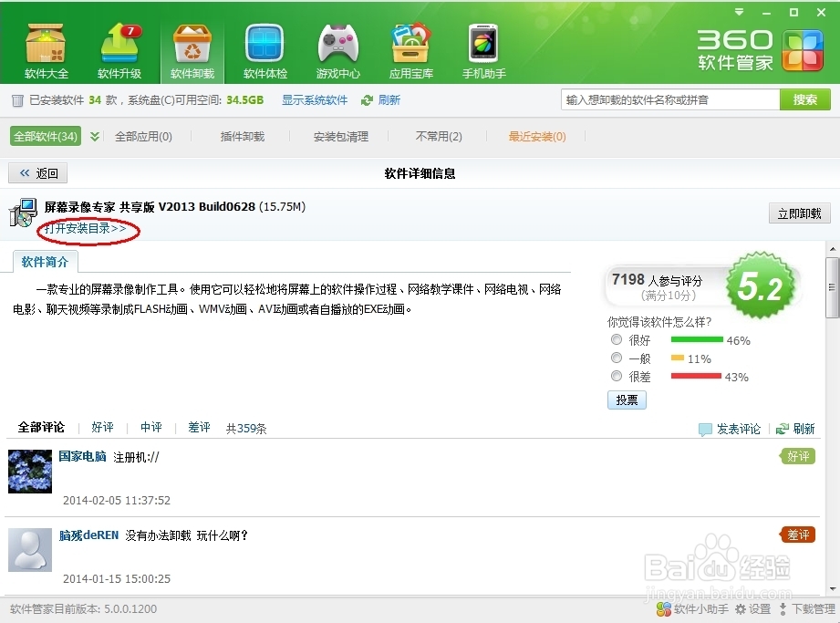Filter comments by 差评

(x=200, y=428)
